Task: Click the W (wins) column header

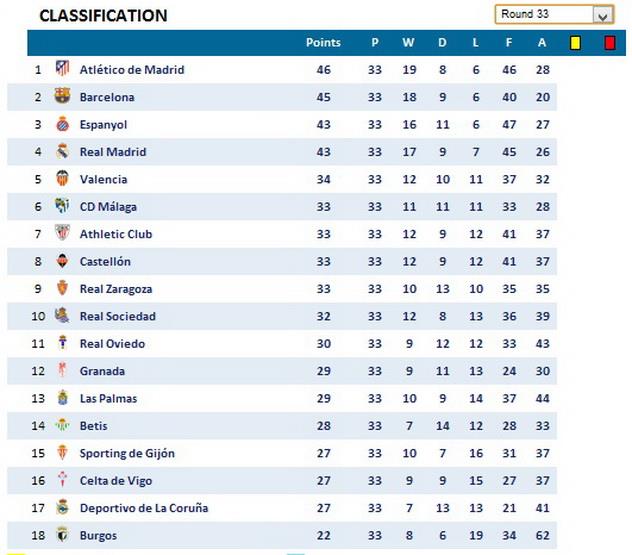Action: (x=408, y=43)
